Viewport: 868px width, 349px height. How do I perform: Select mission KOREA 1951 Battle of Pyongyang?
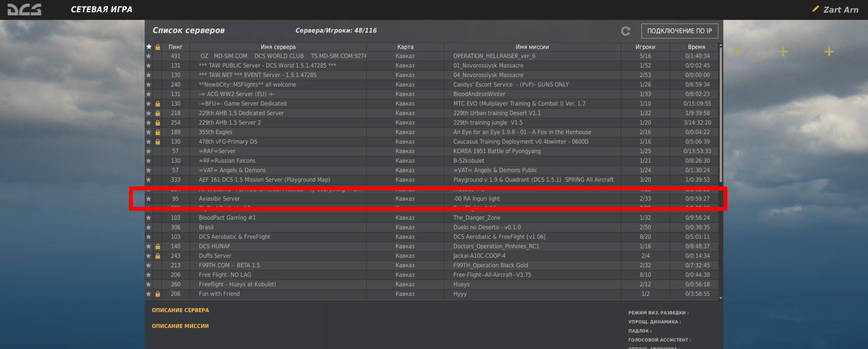tap(497, 151)
